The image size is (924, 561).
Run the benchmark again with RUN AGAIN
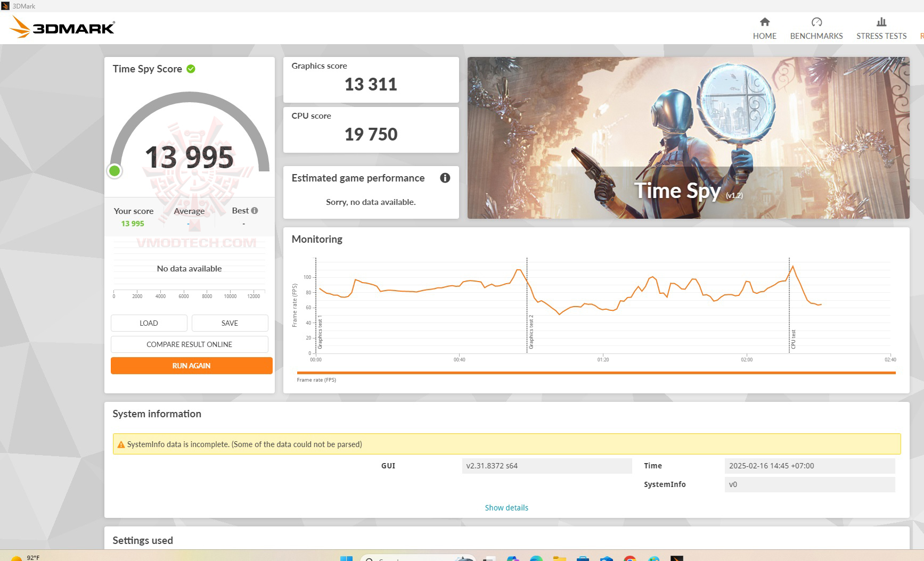[192, 366]
